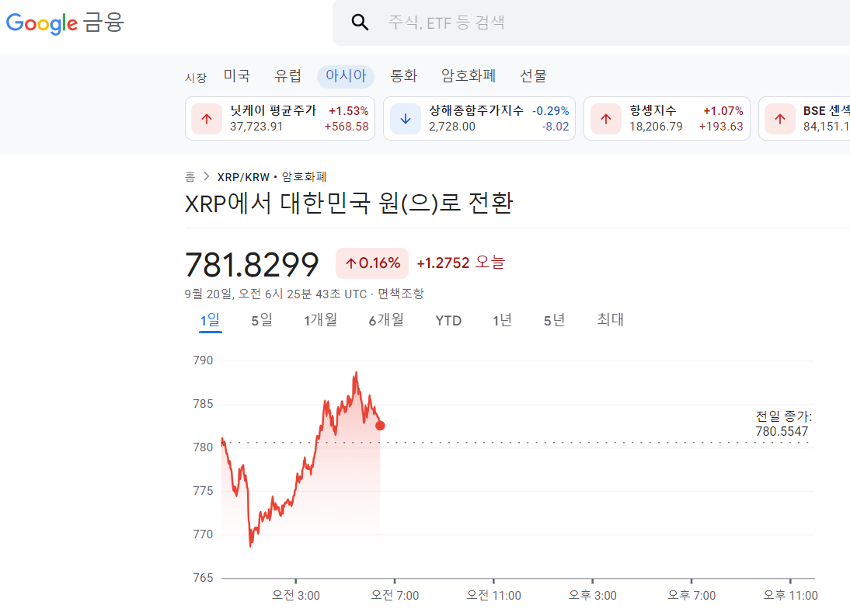Click the 오후 3:00 axis label
850x616 pixels.
click(x=593, y=595)
